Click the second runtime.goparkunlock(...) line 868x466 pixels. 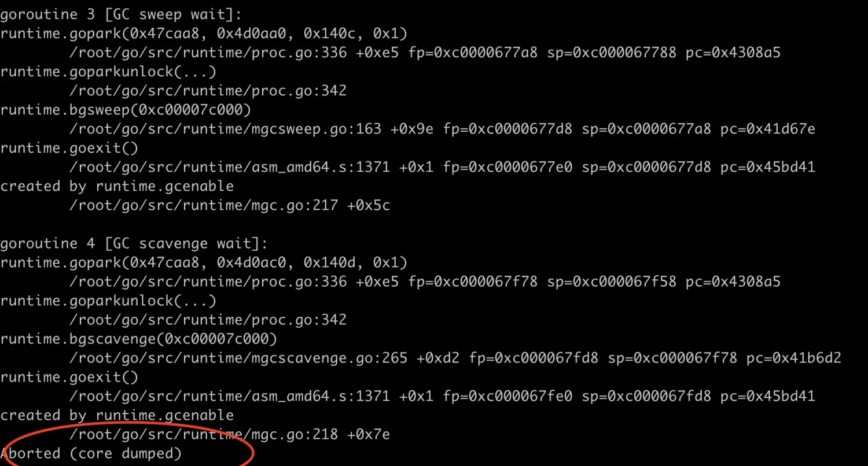pos(108,301)
